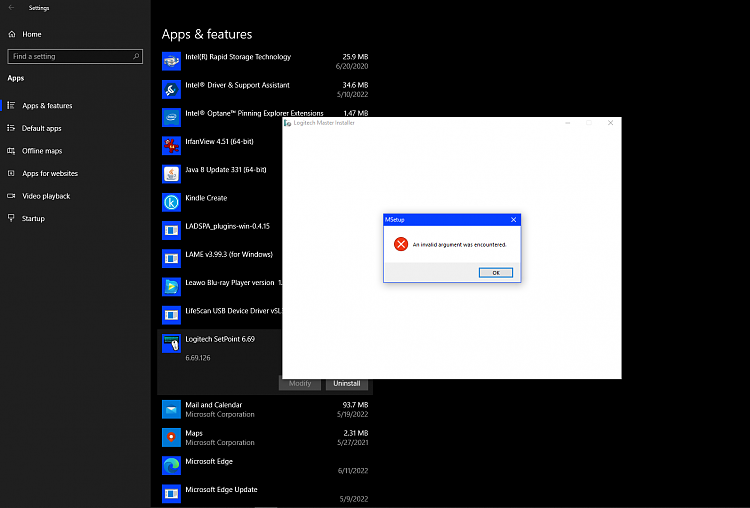Click the Microsoft Edge icon
750x508 pixels.
point(171,466)
